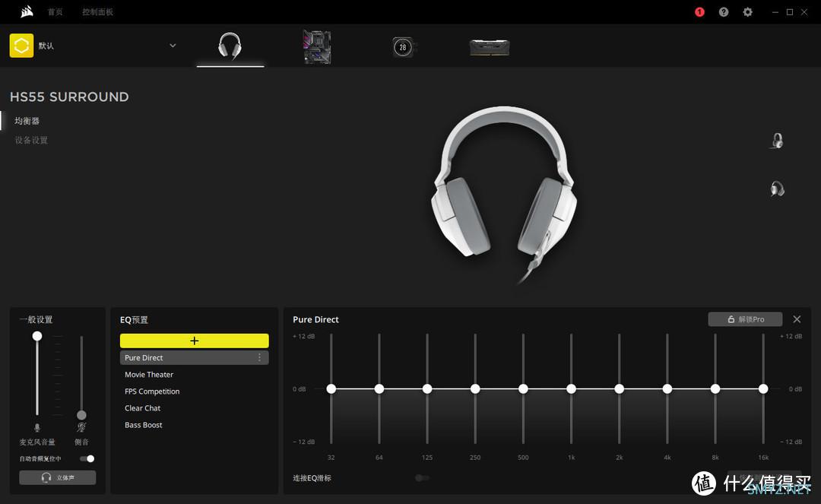Viewport: 821px width, 504px height.
Task: Click the 500 Hz EQ band slider handle
Action: pyautogui.click(x=523, y=389)
